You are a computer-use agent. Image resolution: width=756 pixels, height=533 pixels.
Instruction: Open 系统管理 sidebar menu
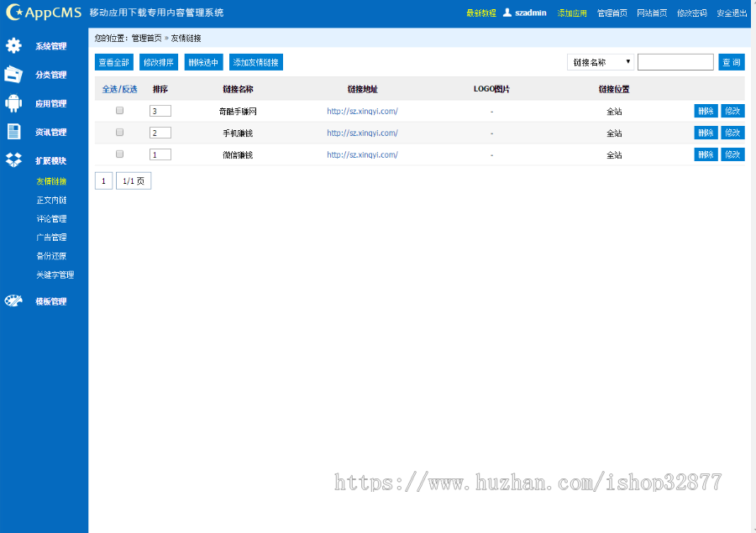pos(50,46)
